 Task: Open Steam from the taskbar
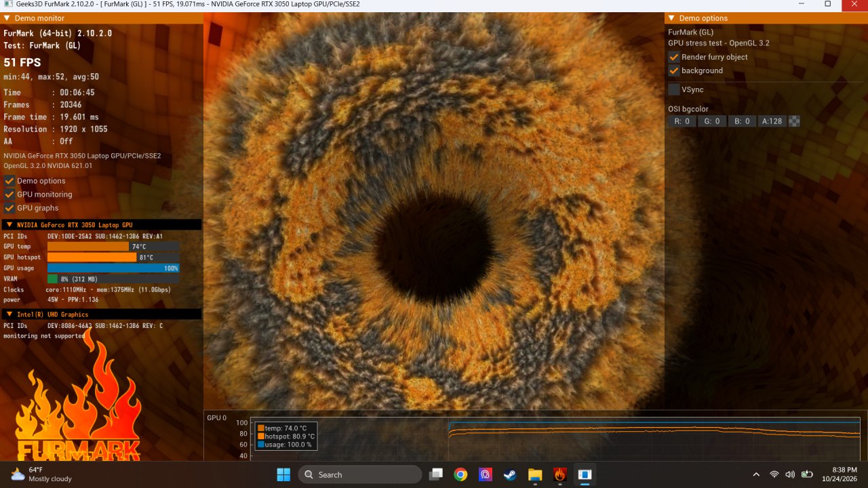click(x=509, y=474)
